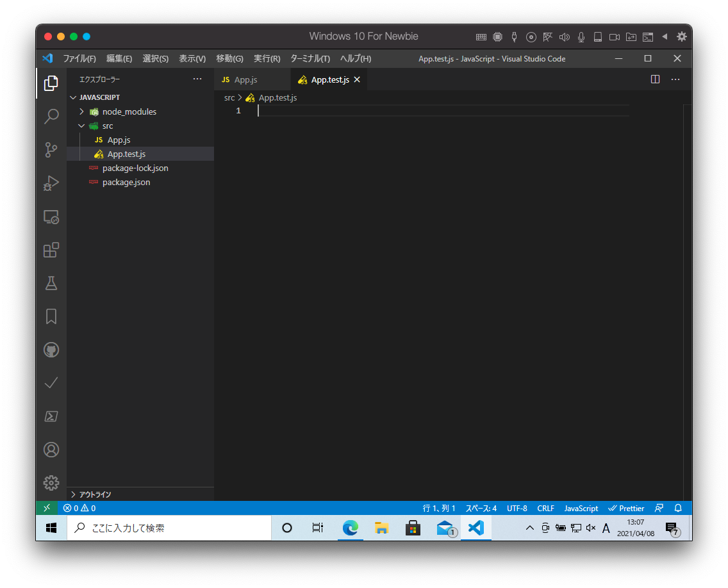The width and height of the screenshot is (728, 588).
Task: Close the App.test.js tab
Action: coord(357,80)
